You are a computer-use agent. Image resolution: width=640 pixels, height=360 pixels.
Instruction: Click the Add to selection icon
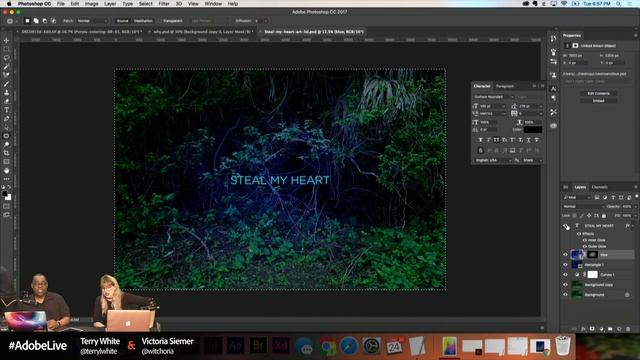coord(36,21)
